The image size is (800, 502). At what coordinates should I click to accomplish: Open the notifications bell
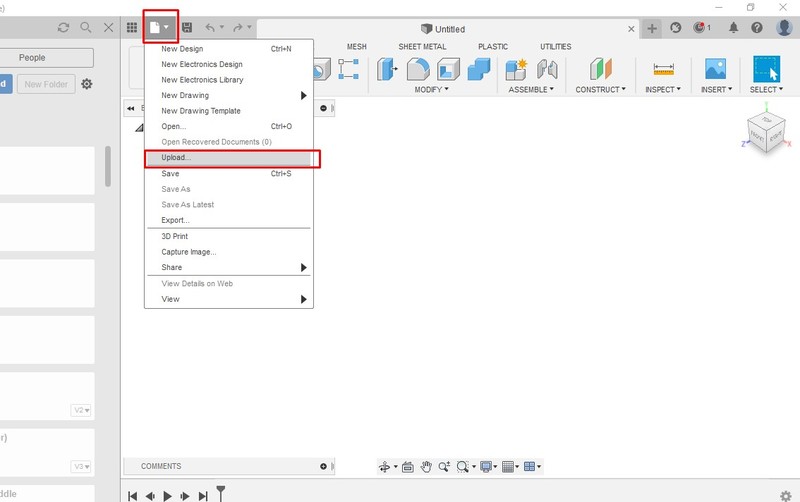point(733,28)
